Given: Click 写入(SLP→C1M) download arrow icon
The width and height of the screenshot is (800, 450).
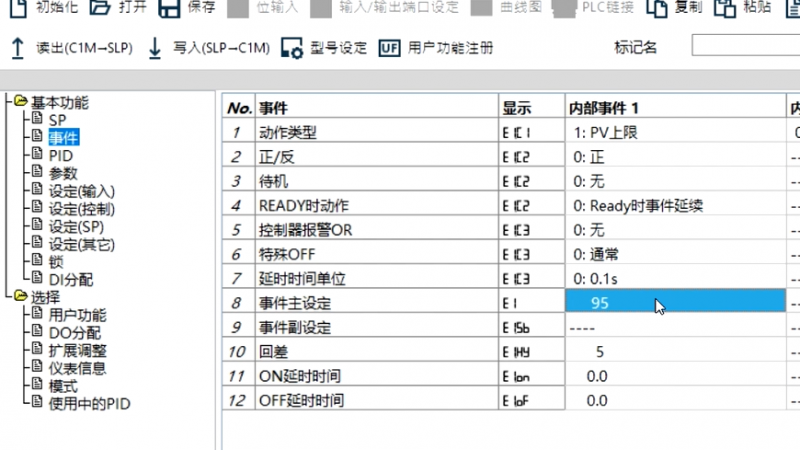Looking at the screenshot, I should coord(155,48).
